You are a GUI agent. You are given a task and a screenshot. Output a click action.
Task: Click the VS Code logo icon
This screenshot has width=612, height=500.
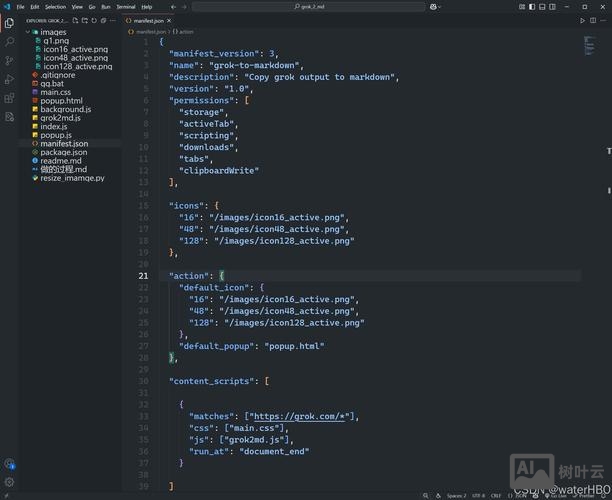6,6
